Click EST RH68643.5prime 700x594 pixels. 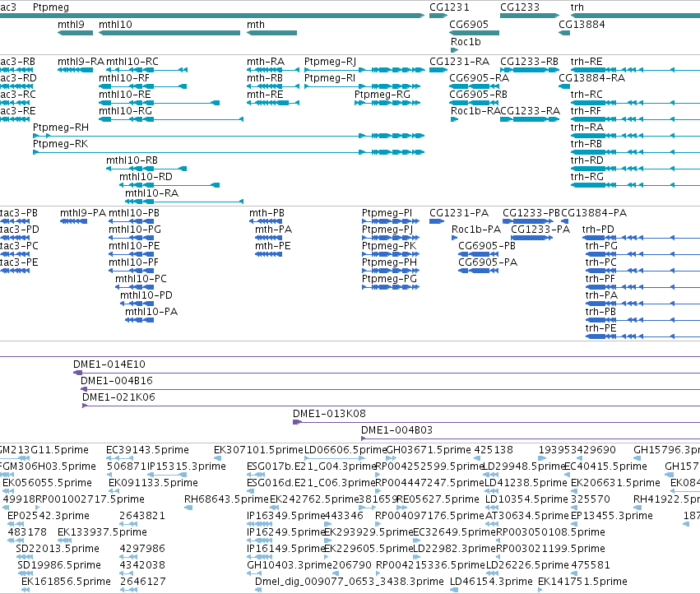(x=188, y=508)
